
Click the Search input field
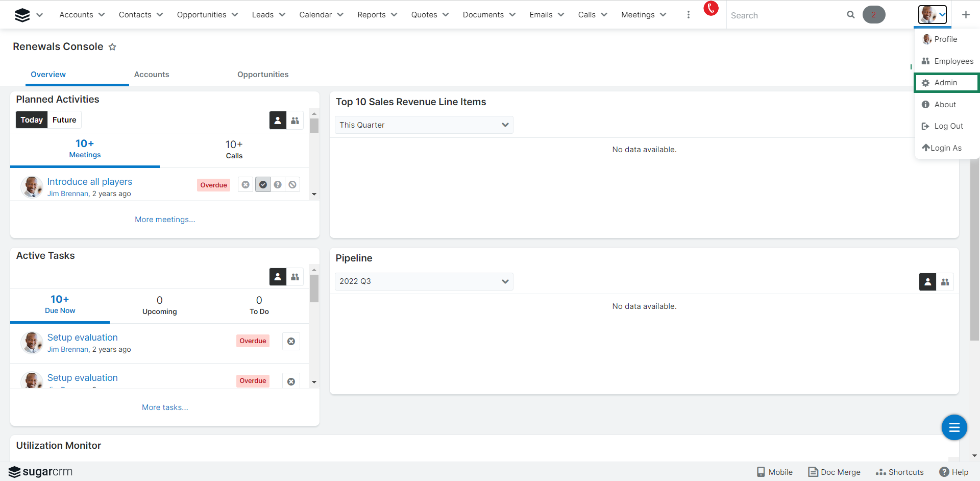point(783,15)
